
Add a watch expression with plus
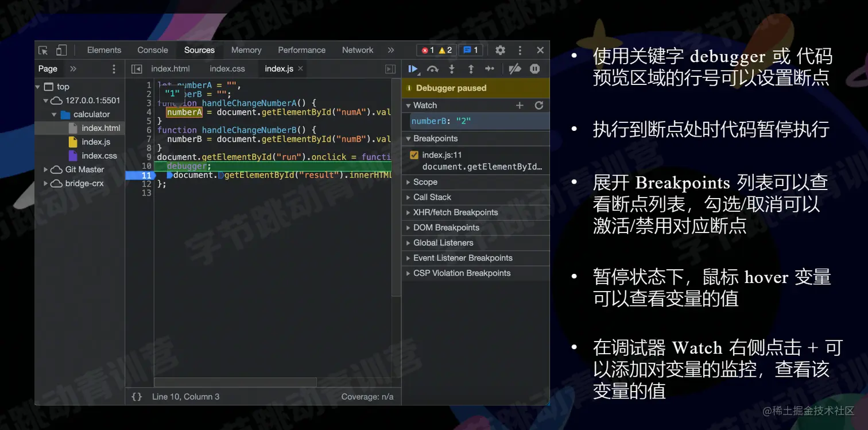pos(520,106)
